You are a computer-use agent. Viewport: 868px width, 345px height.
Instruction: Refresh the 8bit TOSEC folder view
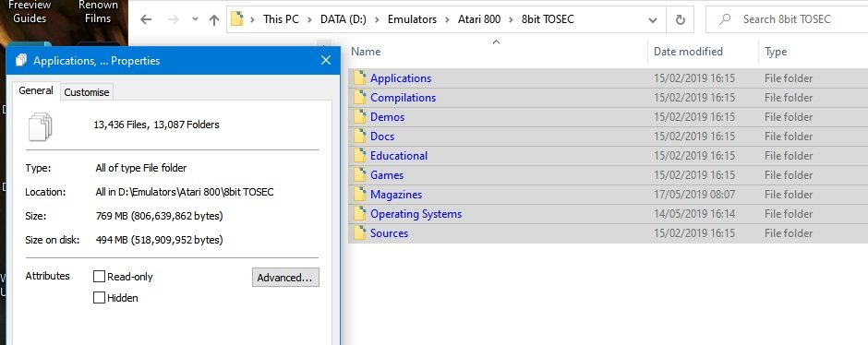681,20
